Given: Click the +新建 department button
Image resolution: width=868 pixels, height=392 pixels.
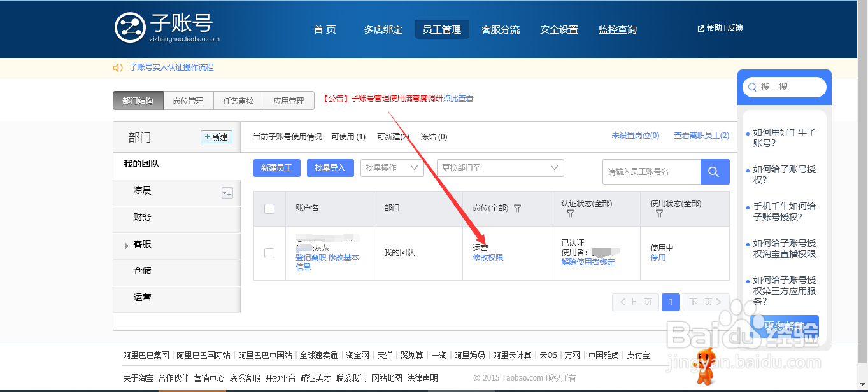Looking at the screenshot, I should 217,137.
